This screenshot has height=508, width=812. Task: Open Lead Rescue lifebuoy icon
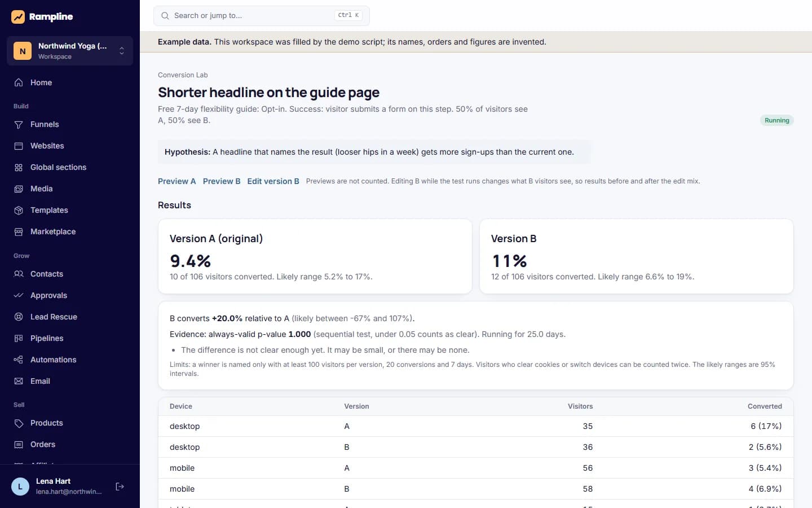[19, 317]
